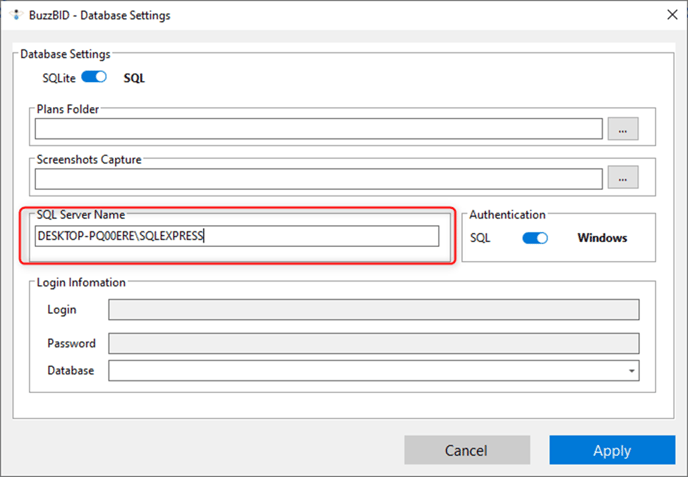Click SQL label in Authentication group
This screenshot has width=688, height=477.
coord(480,238)
